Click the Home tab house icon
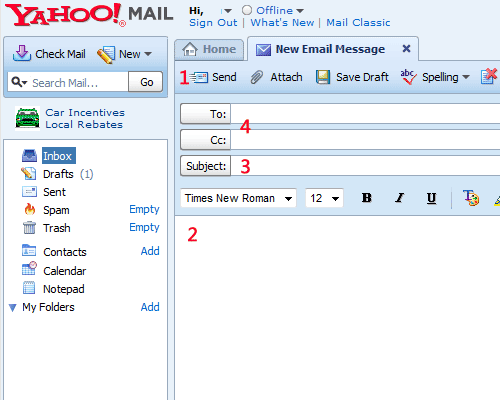This screenshot has width=500, height=400. [190, 49]
